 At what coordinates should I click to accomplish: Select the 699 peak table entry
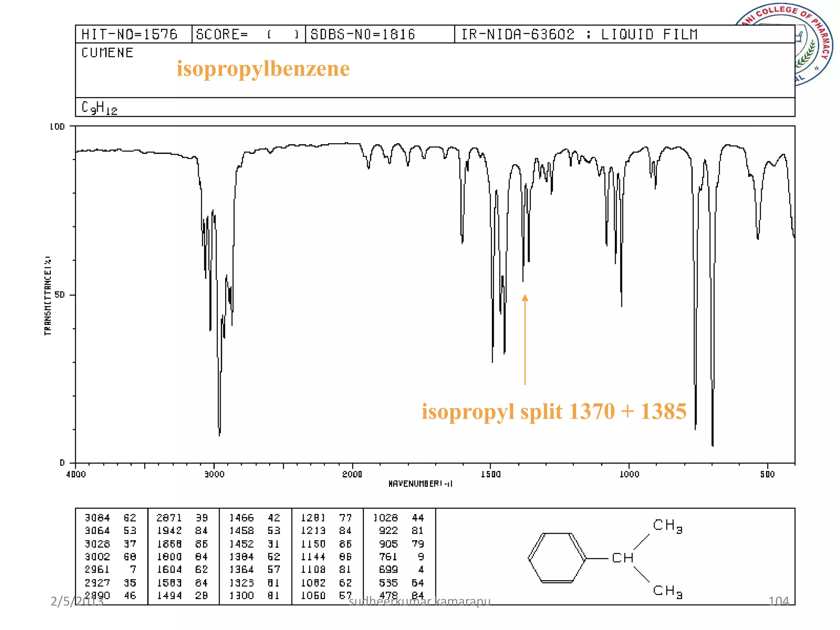402,570
